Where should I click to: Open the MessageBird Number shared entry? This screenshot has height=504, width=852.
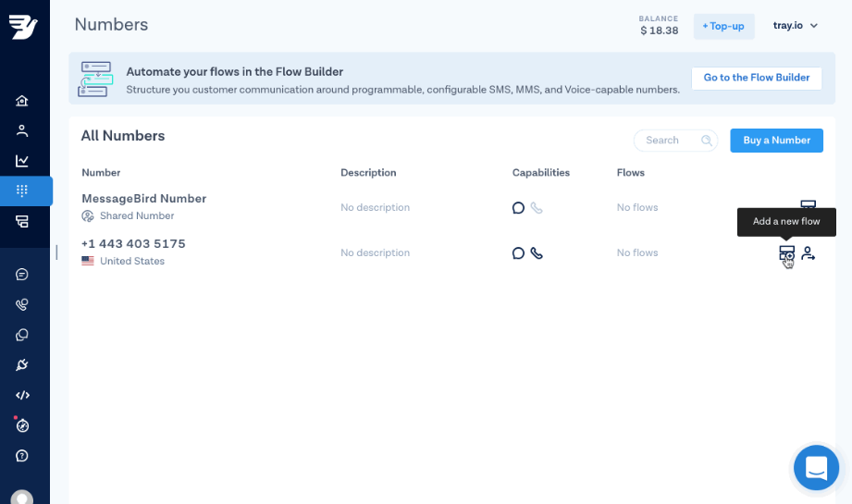coord(143,199)
